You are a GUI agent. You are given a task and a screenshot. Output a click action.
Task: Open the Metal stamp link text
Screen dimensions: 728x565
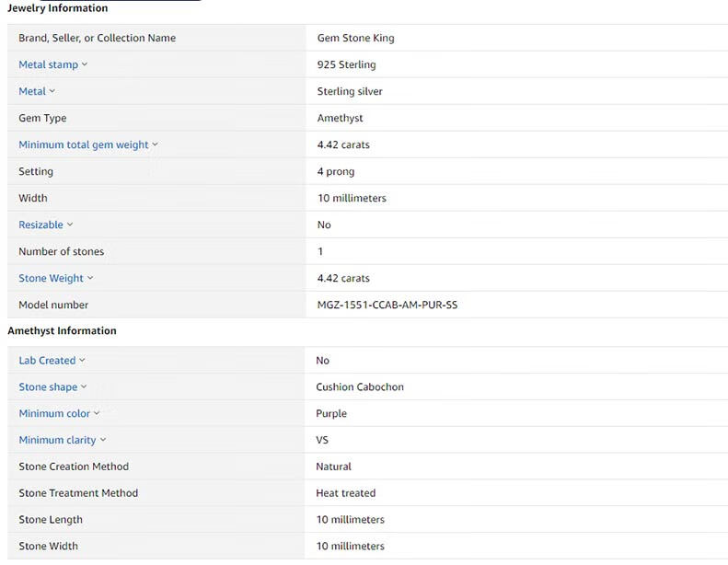coord(48,64)
